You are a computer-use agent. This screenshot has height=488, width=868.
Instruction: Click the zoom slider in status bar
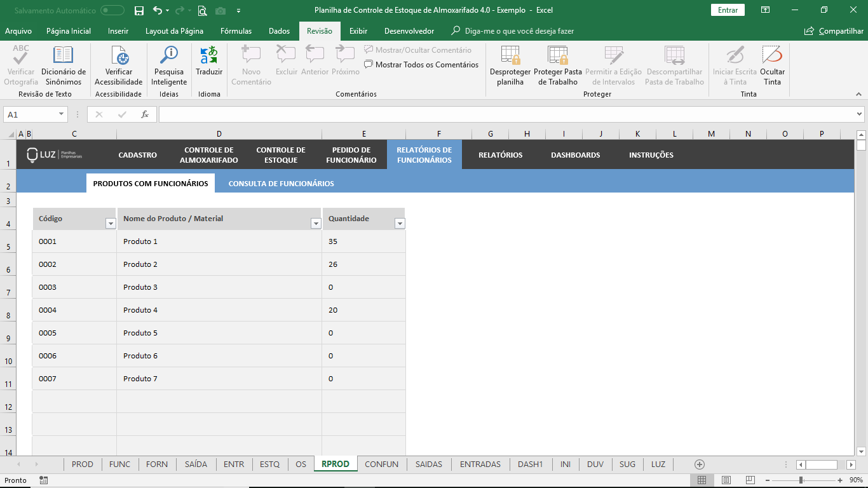[x=801, y=480]
